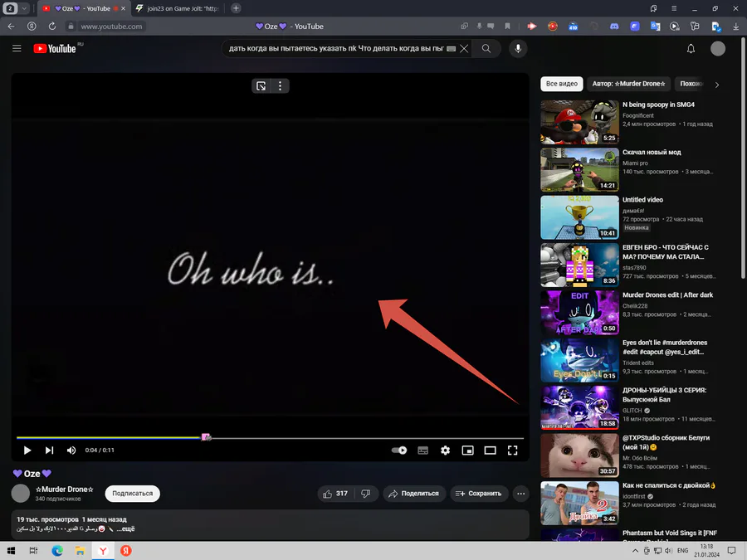The width and height of the screenshot is (747, 560).
Task: Enter fullscreen mode
Action: tap(512, 450)
